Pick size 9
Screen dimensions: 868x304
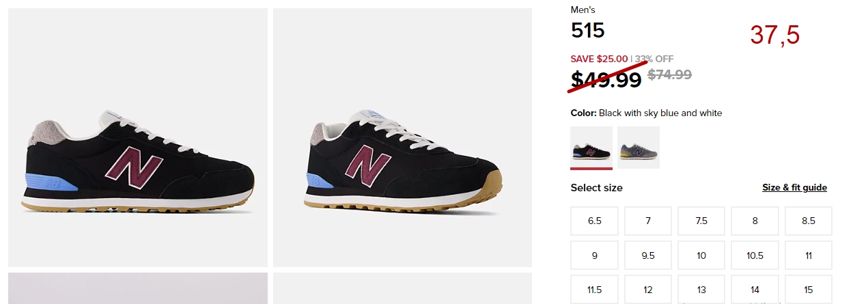coord(595,255)
